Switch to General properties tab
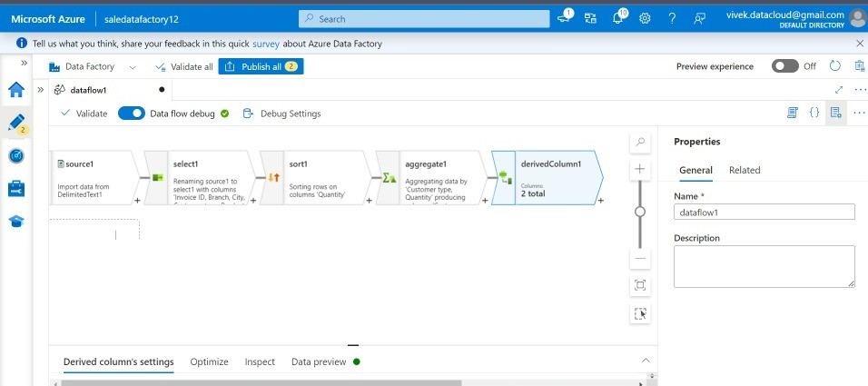The height and width of the screenshot is (386, 868). tap(695, 170)
